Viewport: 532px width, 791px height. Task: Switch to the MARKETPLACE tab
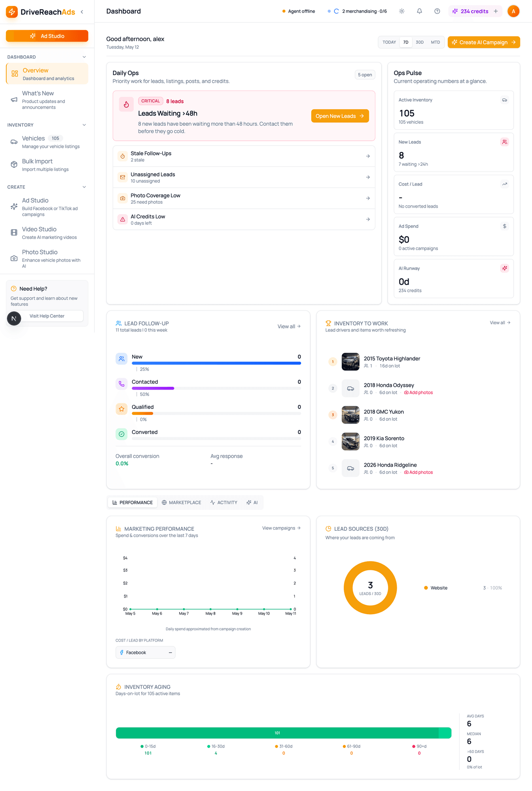[181, 503]
